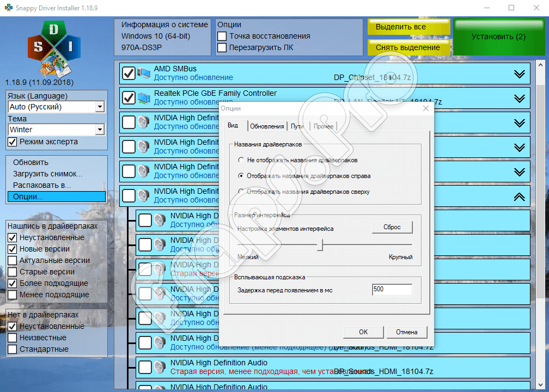Image resolution: width=549 pixels, height=392 pixels.
Task: Open the Язык (Language) dropdown
Action: click(99, 107)
